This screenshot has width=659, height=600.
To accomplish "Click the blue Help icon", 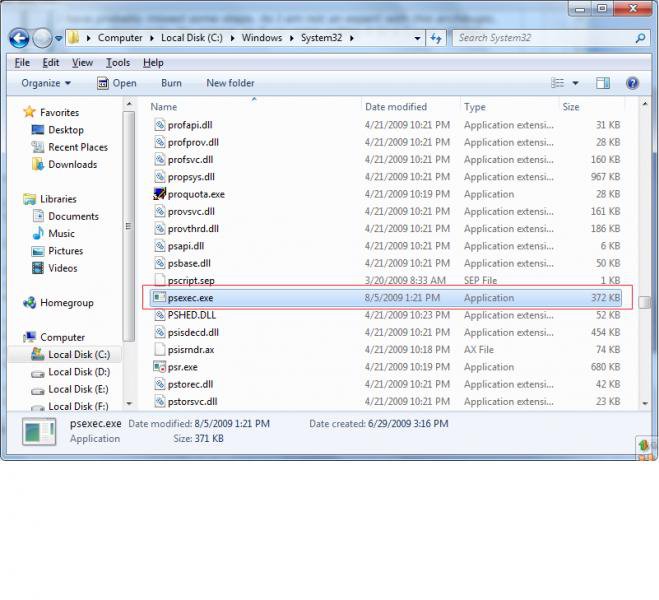I will pos(632,83).
